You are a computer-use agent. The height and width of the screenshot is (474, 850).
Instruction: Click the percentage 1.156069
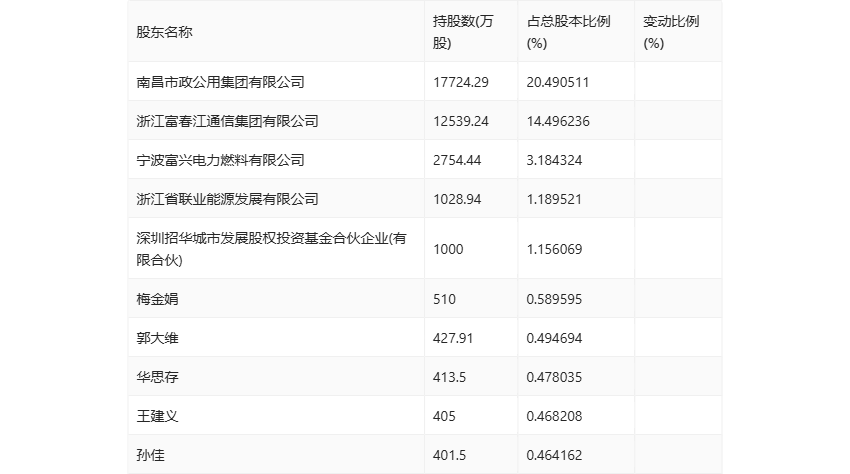coord(555,249)
